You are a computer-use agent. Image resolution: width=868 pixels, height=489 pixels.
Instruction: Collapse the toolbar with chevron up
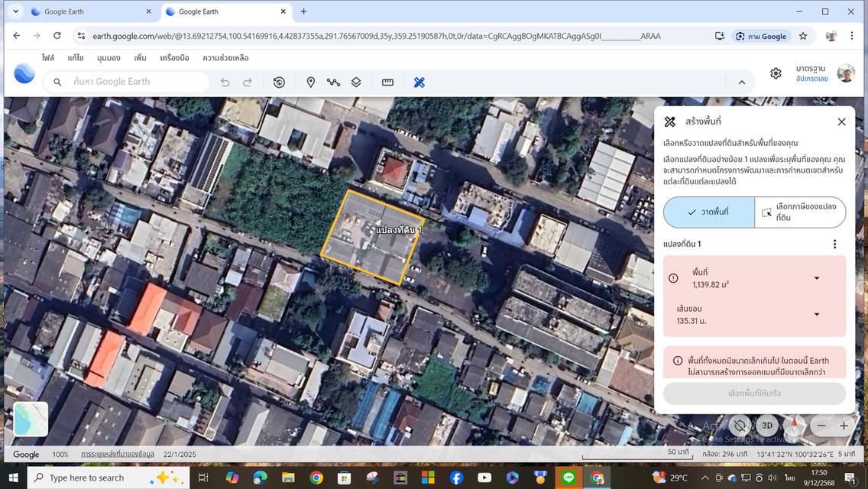click(741, 83)
